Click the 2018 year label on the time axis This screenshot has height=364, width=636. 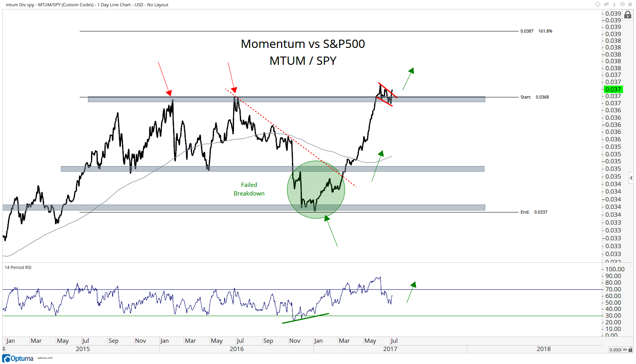pyautogui.click(x=543, y=349)
